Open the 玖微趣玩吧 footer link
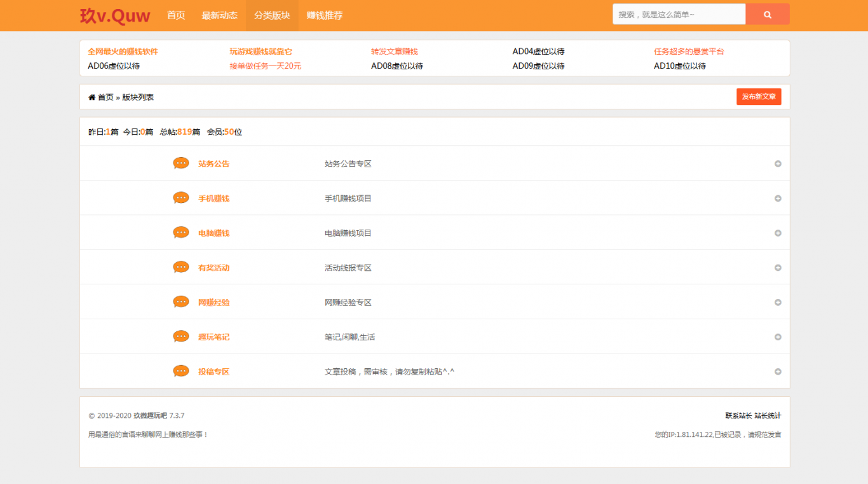 (x=150, y=416)
